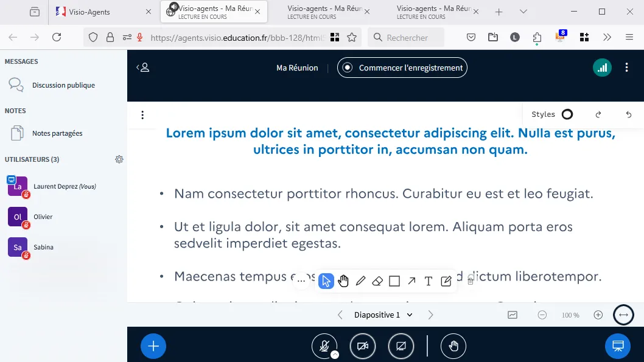List all tabs dropdown arrow
The image size is (644, 362).
tap(523, 12)
